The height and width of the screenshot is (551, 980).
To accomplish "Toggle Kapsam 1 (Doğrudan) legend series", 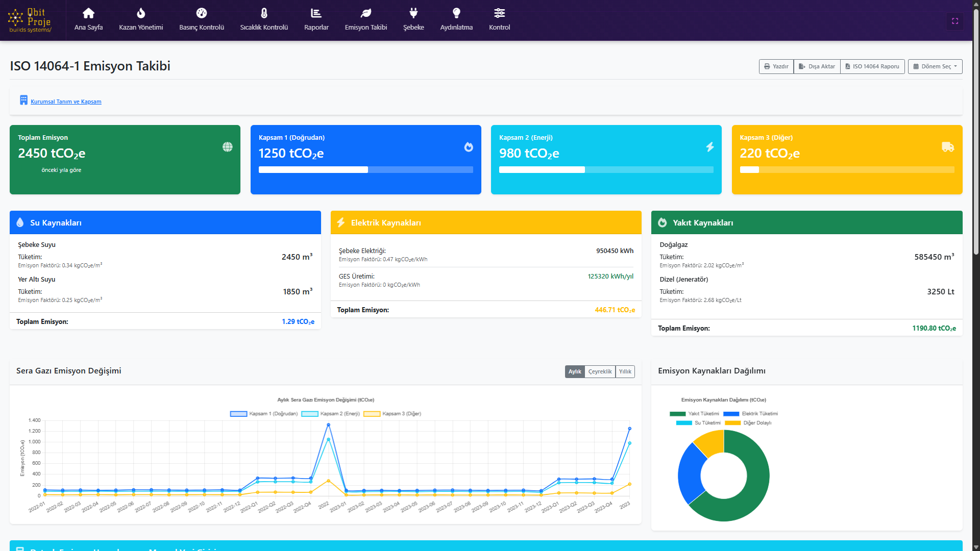I will point(264,414).
